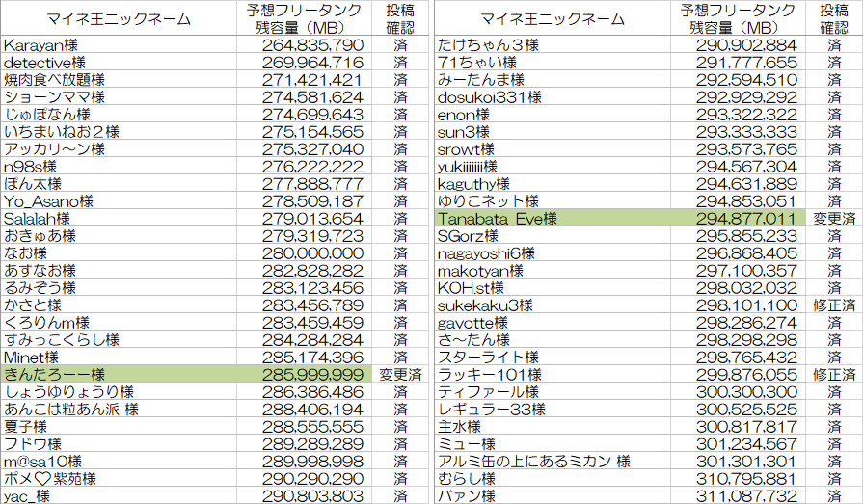
Task: Click the name 'アッカリ〜ン様'
Action: click(x=55, y=149)
